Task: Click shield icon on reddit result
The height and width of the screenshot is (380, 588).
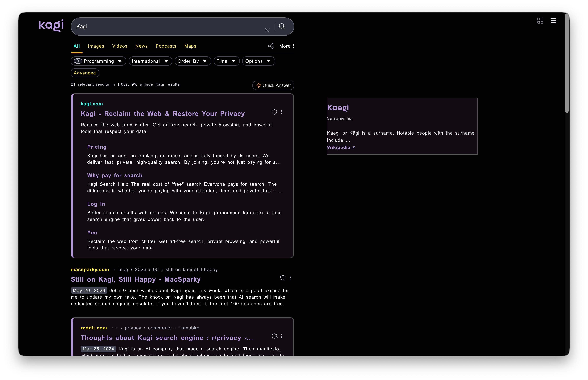Action: [274, 336]
